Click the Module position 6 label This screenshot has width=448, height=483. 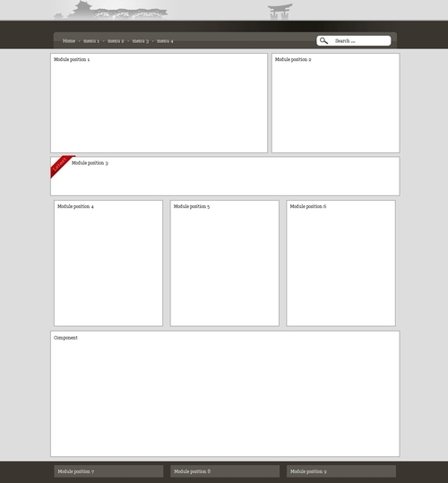click(x=308, y=206)
